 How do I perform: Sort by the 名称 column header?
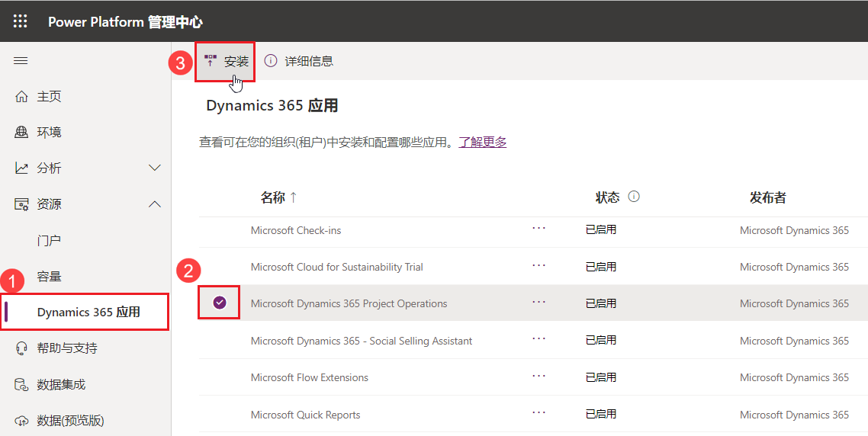tap(273, 197)
